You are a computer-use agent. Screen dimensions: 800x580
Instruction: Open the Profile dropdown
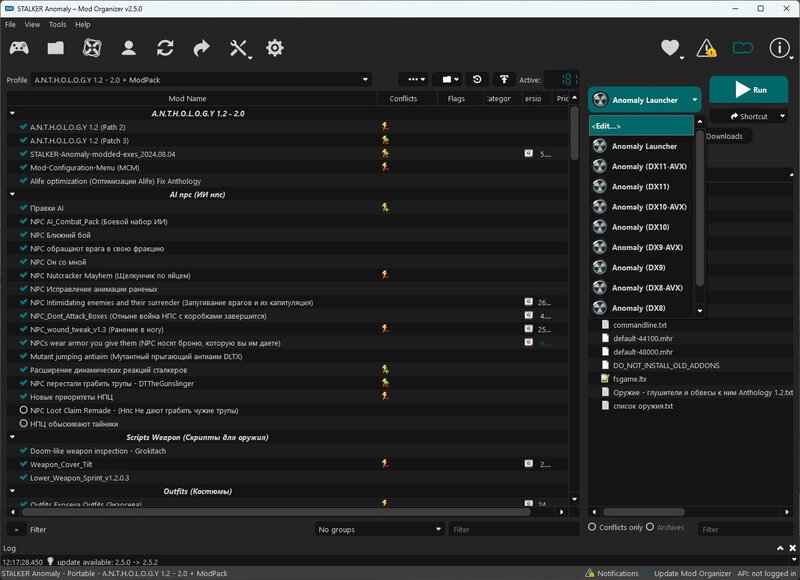(x=201, y=80)
